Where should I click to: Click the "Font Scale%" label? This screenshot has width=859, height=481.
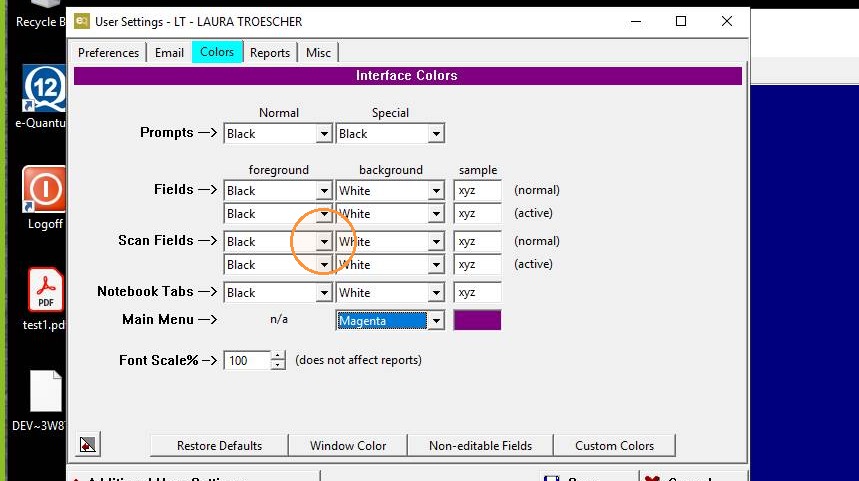pyautogui.click(x=158, y=360)
